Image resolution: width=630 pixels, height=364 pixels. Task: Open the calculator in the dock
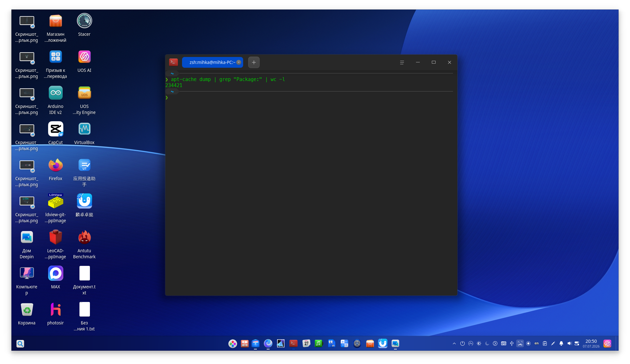(344, 343)
